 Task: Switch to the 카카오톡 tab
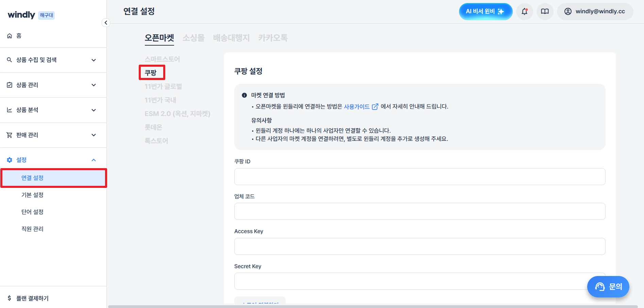click(273, 38)
